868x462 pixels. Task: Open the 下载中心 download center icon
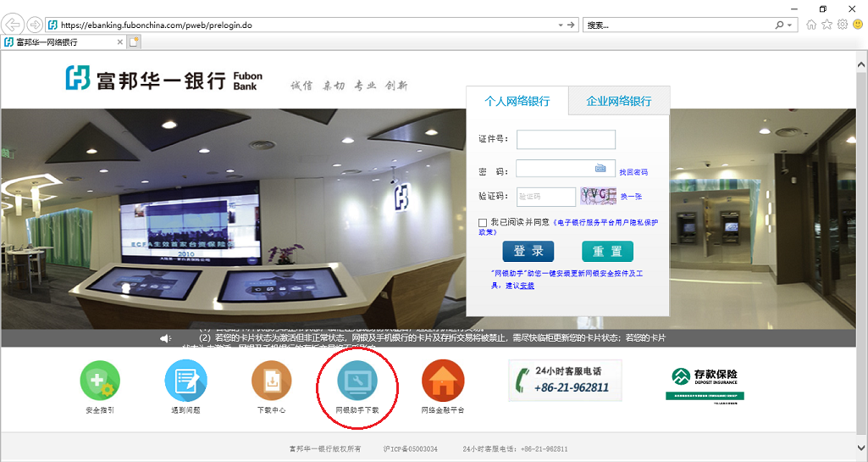pos(272,381)
